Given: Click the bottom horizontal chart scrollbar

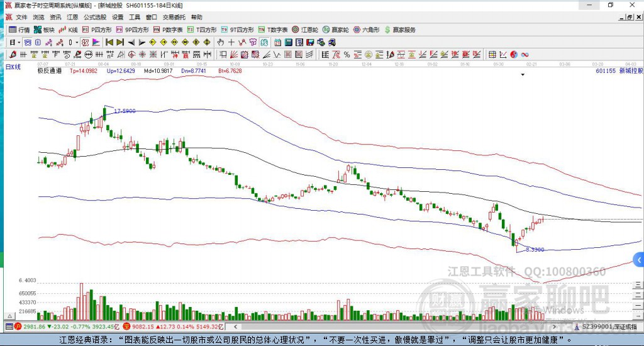Looking at the screenshot, I should (395, 326).
